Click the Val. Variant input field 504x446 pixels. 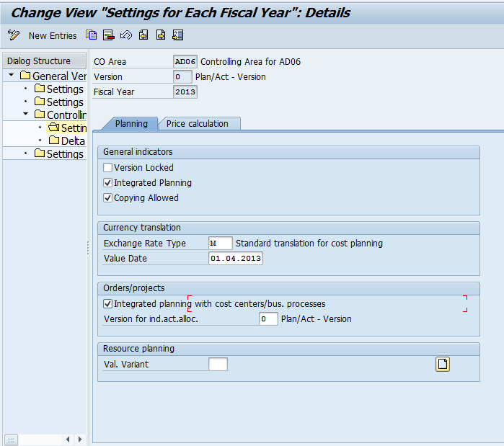pos(218,365)
